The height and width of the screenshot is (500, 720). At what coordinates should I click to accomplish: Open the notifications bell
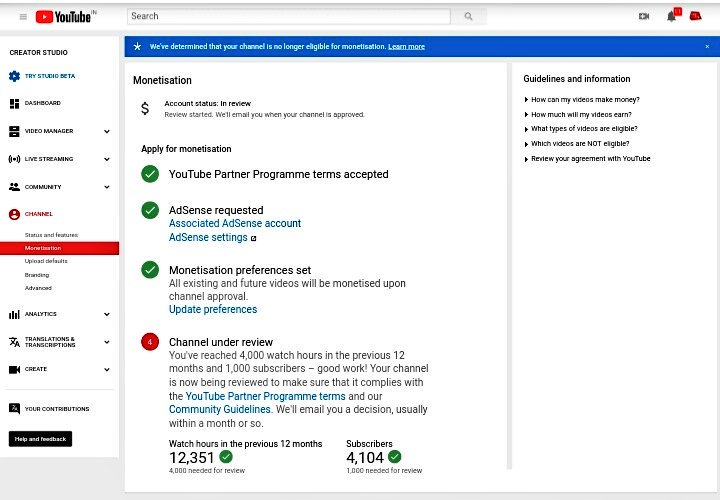coord(671,17)
